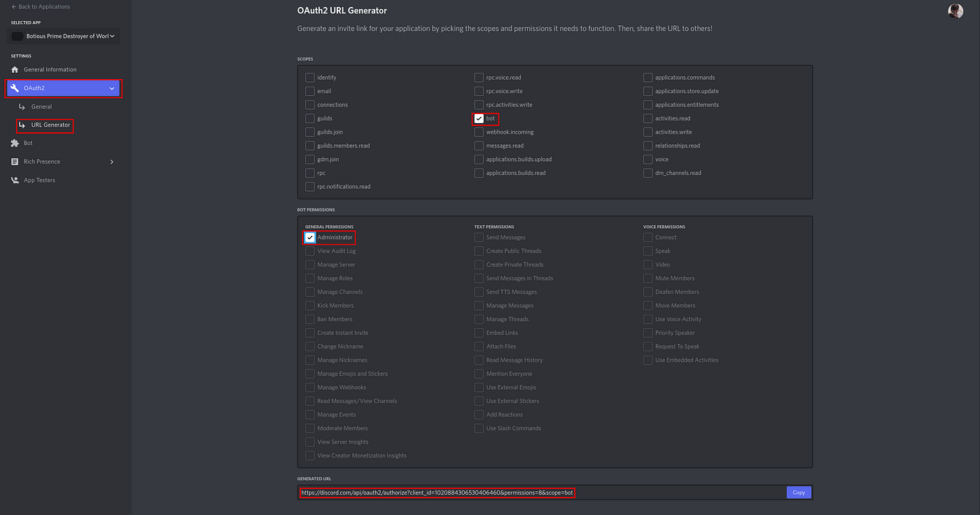Expand the Rich Presence submenu arrow
980x515 pixels.
[x=111, y=162]
